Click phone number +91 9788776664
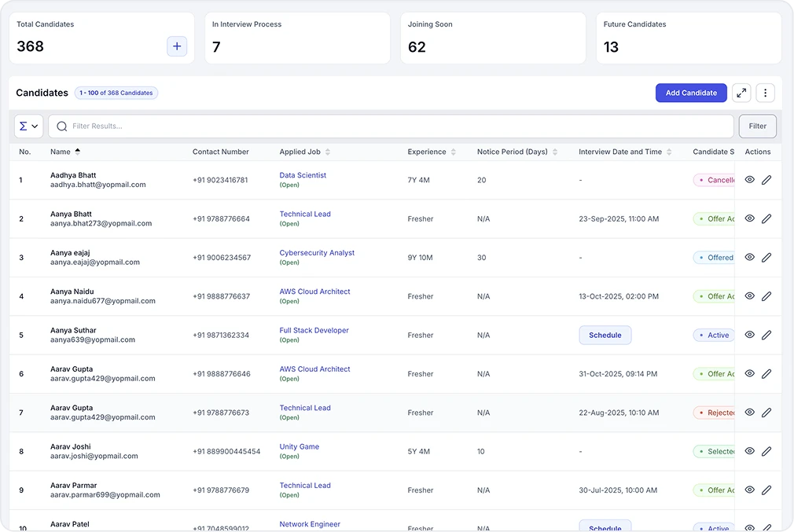This screenshot has width=794, height=532. click(x=221, y=218)
